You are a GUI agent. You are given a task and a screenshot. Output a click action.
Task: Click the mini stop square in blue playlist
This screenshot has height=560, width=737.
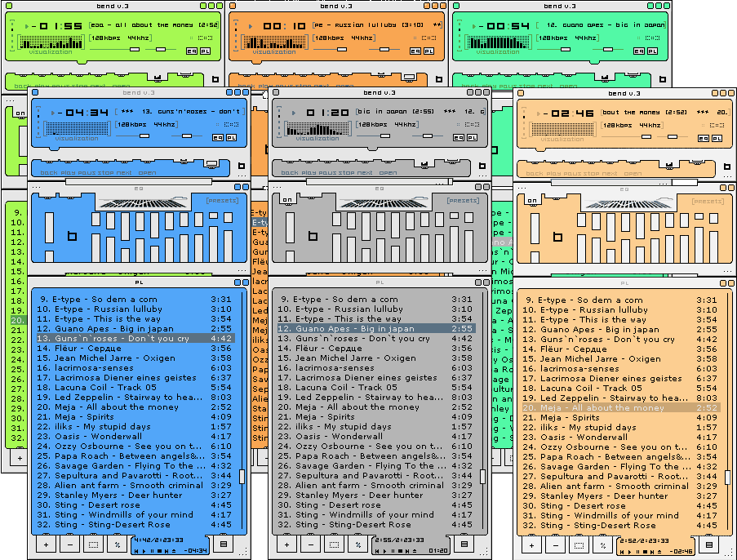[x=159, y=550]
